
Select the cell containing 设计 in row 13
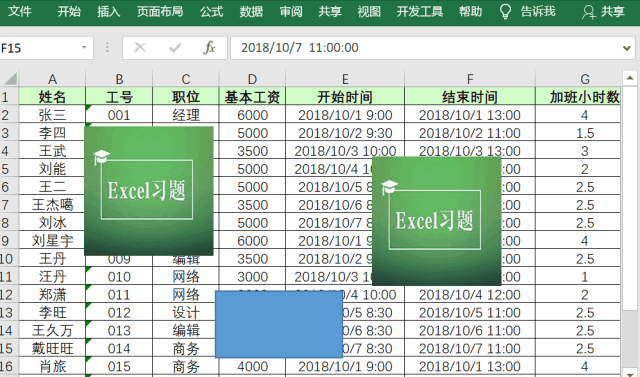(186, 312)
